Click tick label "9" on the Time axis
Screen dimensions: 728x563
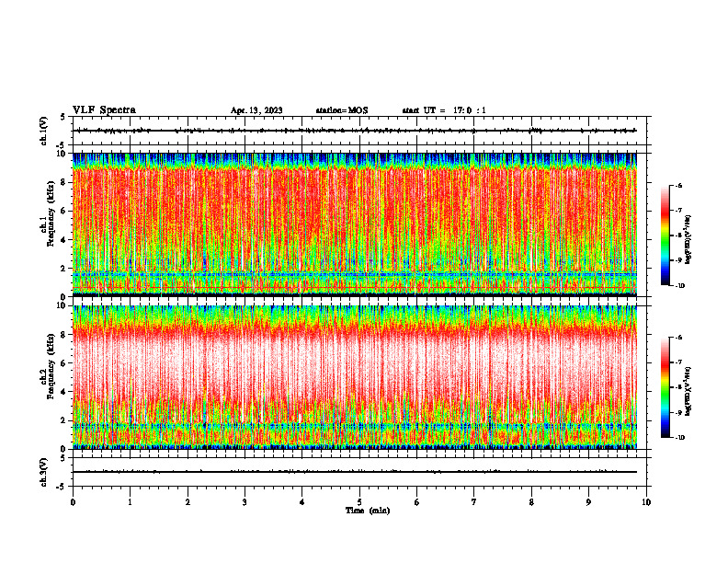pos(588,502)
